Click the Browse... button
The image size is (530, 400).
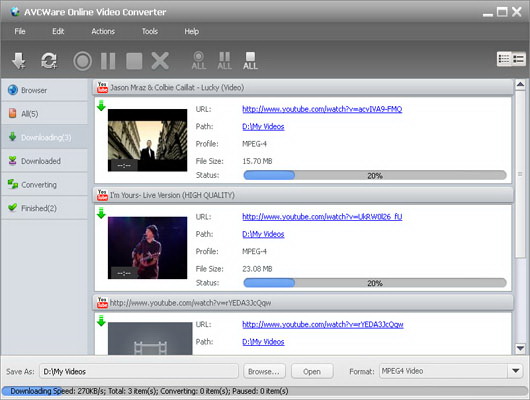point(264,371)
